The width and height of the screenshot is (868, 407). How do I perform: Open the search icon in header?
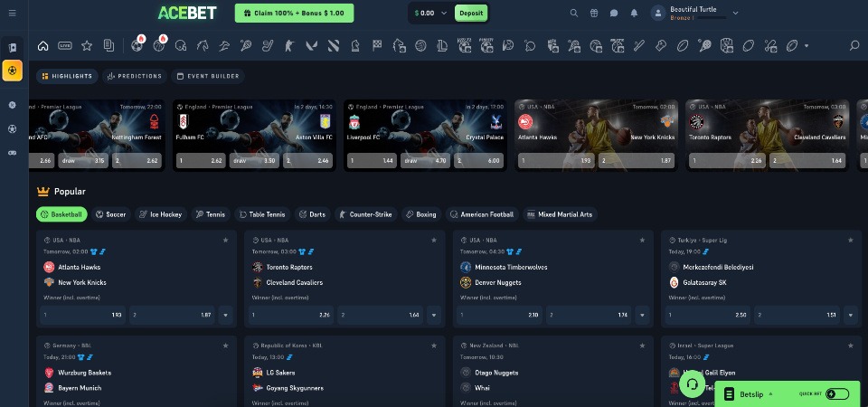574,14
